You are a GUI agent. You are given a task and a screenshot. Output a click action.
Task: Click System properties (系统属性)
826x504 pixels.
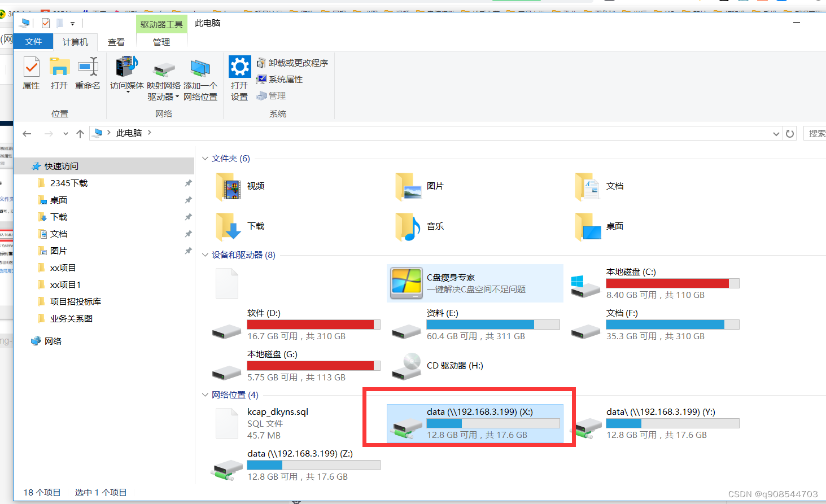coord(280,80)
